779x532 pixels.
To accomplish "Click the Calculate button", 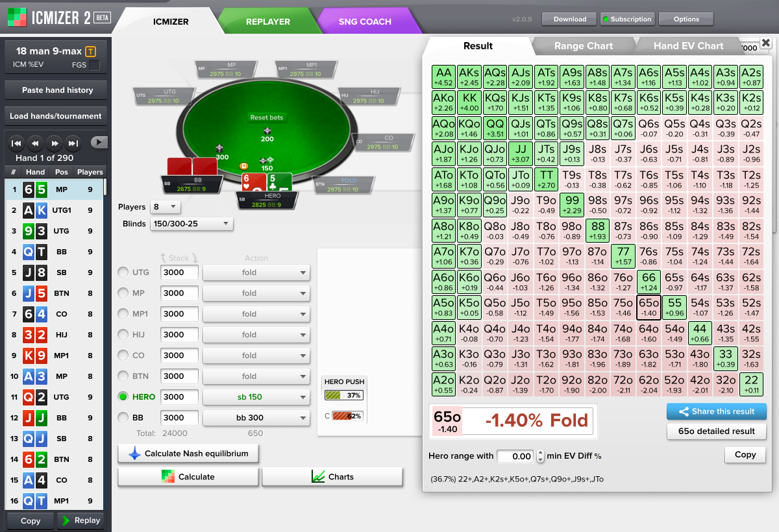I will coord(188,477).
